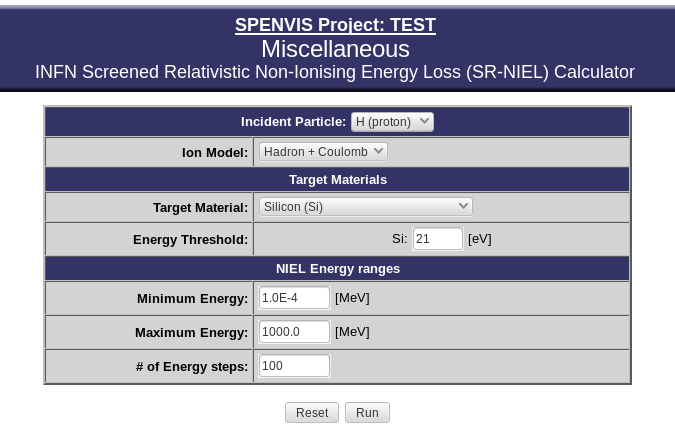Click the Energy Threshold: label
This screenshot has height=433, width=675.
tap(190, 240)
